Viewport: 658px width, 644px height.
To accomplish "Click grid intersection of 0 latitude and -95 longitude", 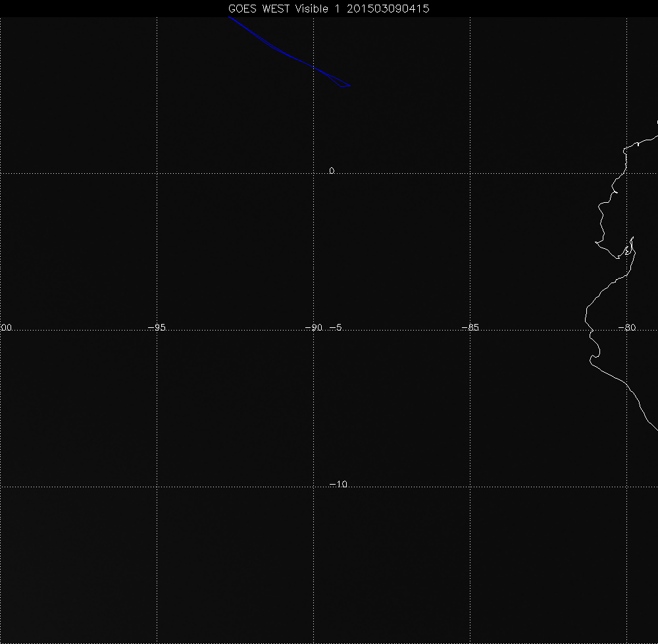I will click(157, 173).
